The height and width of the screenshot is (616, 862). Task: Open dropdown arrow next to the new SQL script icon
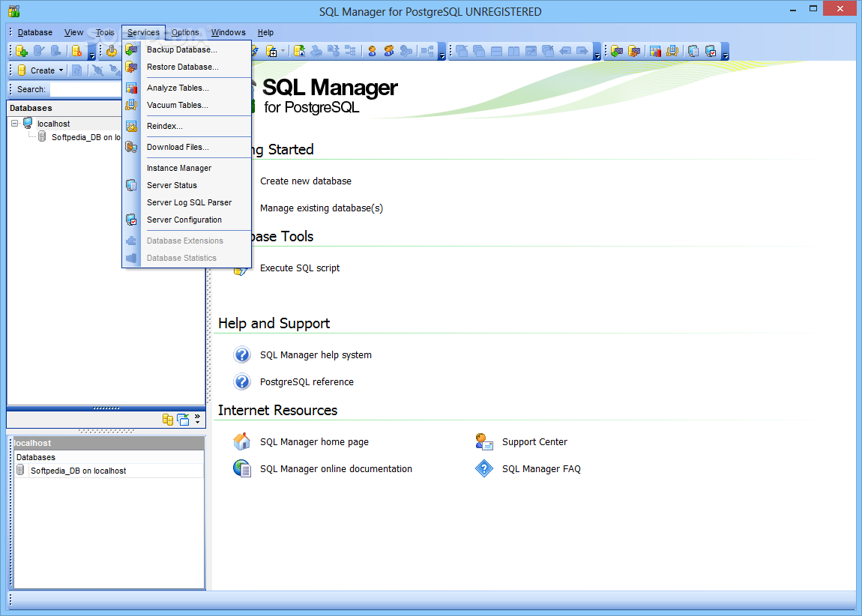(283, 51)
